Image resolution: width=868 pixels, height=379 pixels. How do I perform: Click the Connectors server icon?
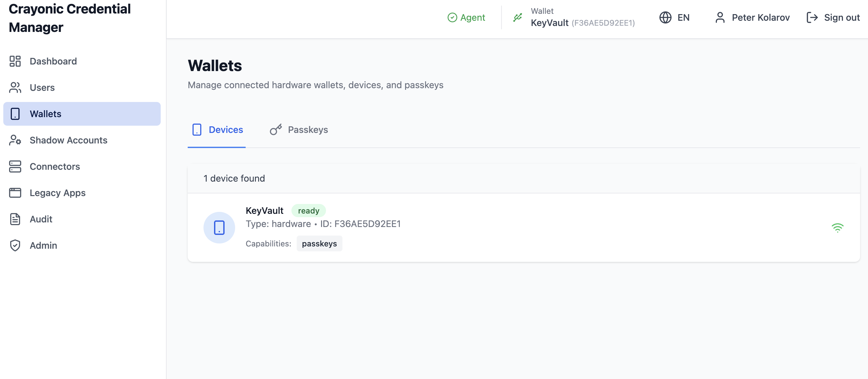[x=15, y=166]
